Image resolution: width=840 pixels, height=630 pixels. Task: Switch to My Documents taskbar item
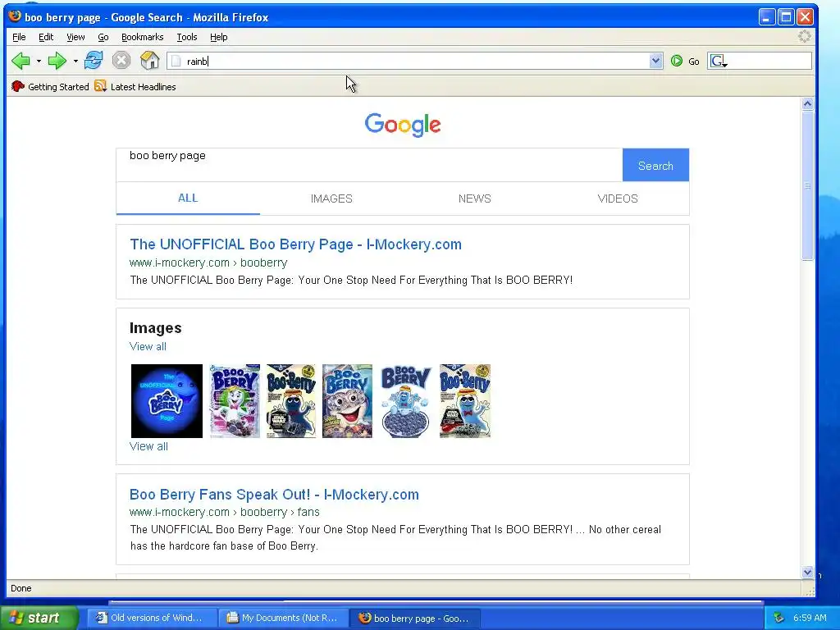[x=284, y=618]
